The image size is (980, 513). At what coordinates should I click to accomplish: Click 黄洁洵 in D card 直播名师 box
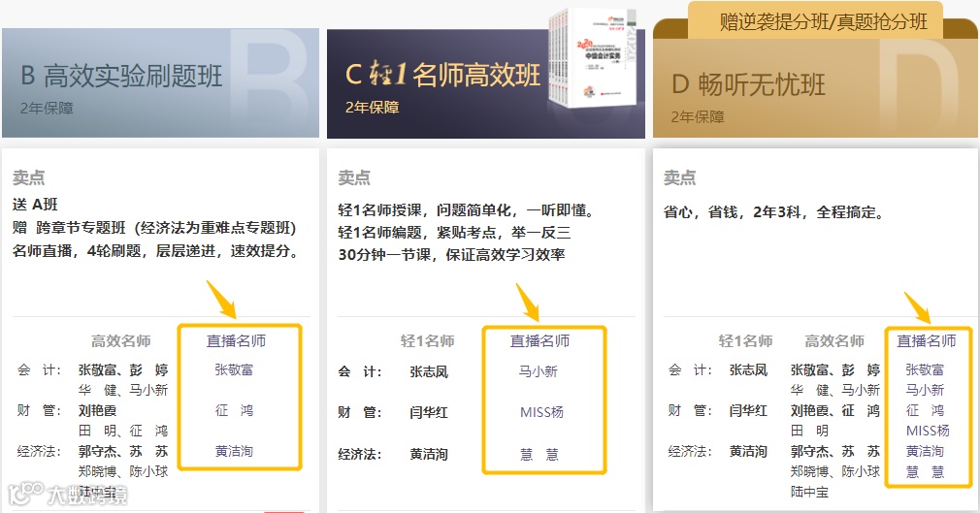point(925,451)
